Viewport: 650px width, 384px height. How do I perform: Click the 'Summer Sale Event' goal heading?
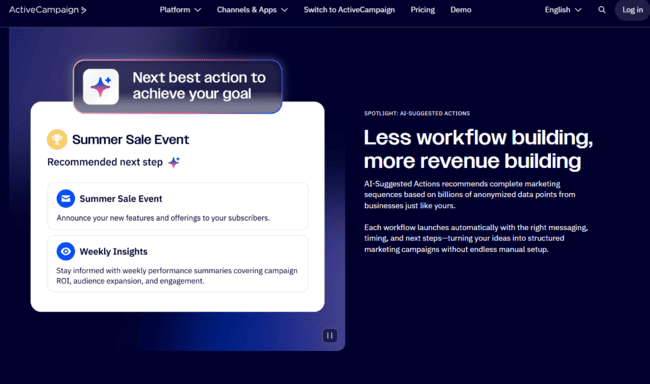130,139
